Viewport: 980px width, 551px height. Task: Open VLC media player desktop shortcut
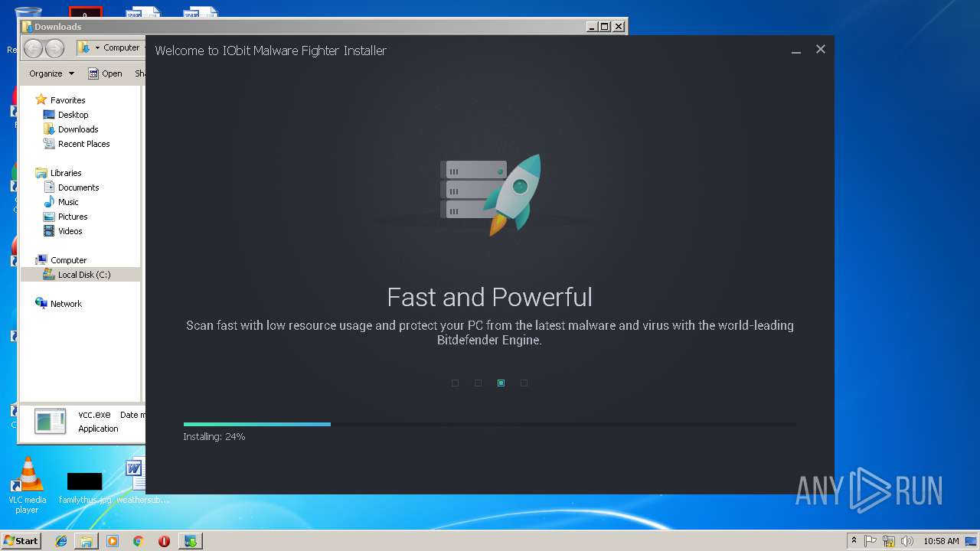tap(27, 484)
